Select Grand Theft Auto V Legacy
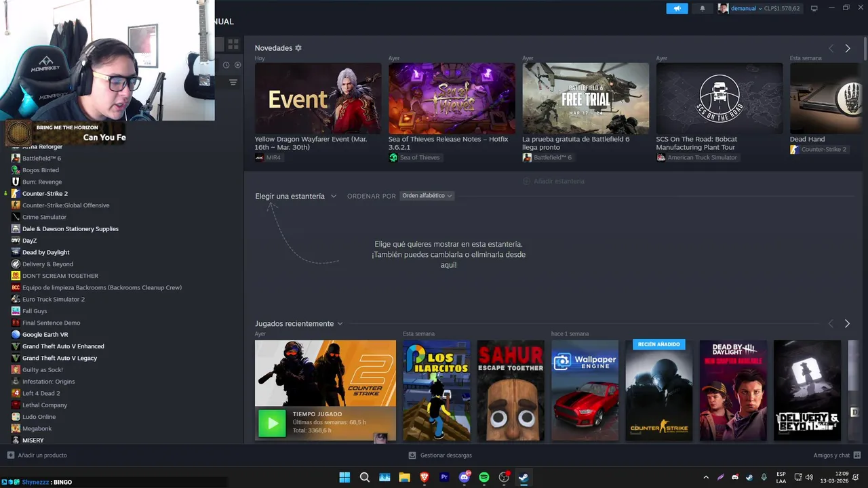Viewport: 868px width, 488px height. coord(60,358)
